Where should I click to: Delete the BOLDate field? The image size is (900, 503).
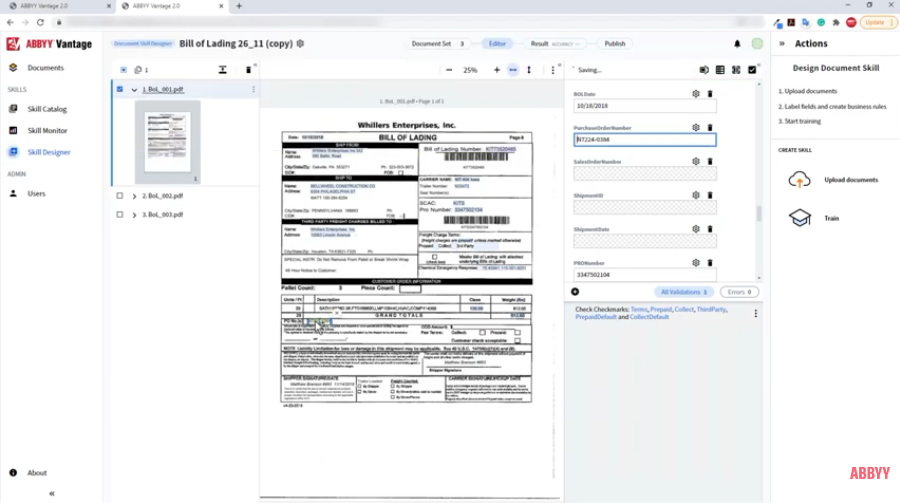(x=710, y=94)
